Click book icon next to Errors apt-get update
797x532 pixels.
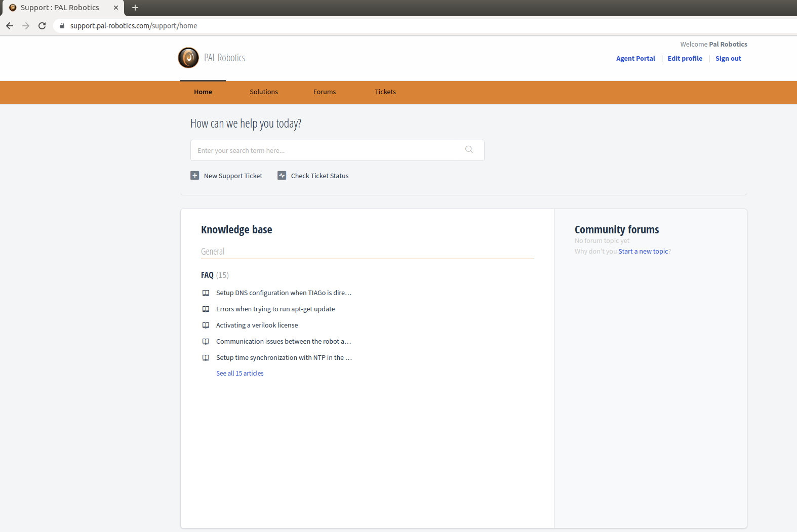pyautogui.click(x=206, y=309)
